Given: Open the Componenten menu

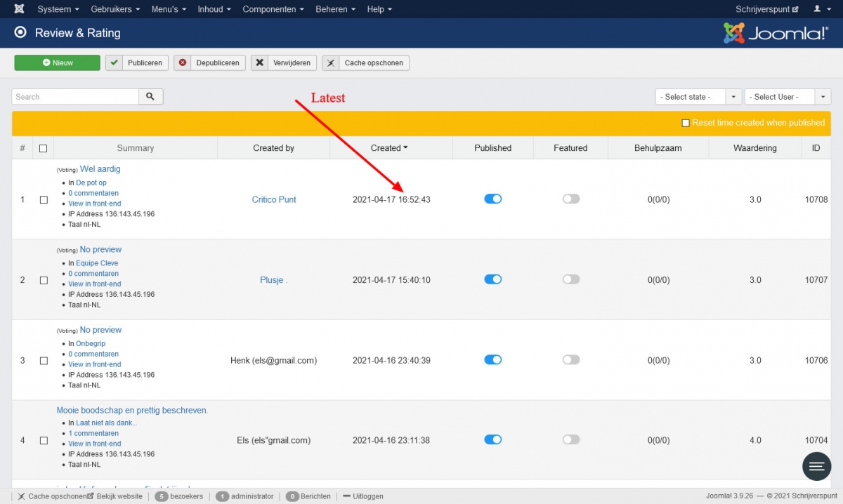Looking at the screenshot, I should coord(273,9).
